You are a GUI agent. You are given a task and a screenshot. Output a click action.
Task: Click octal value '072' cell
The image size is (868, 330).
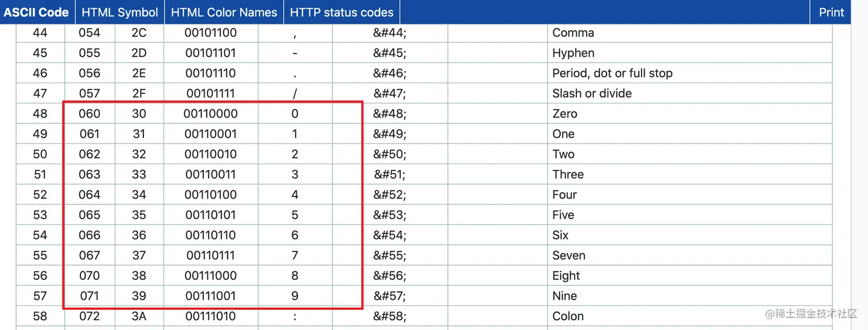point(90,316)
